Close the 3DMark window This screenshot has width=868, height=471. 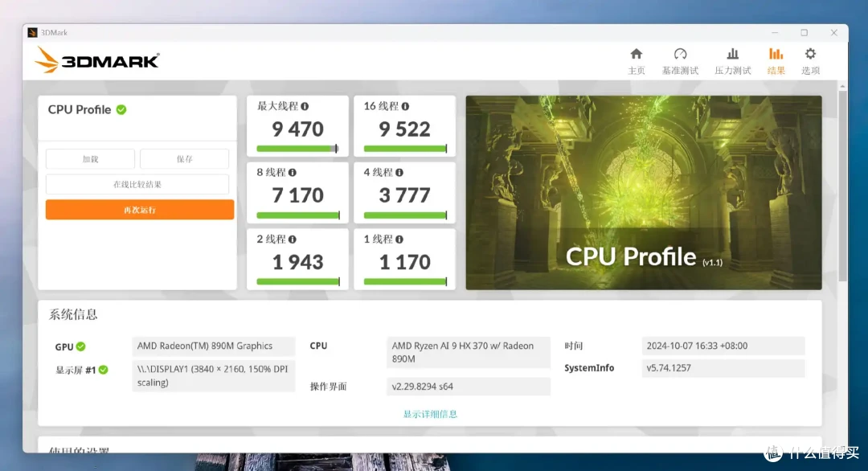(833, 33)
